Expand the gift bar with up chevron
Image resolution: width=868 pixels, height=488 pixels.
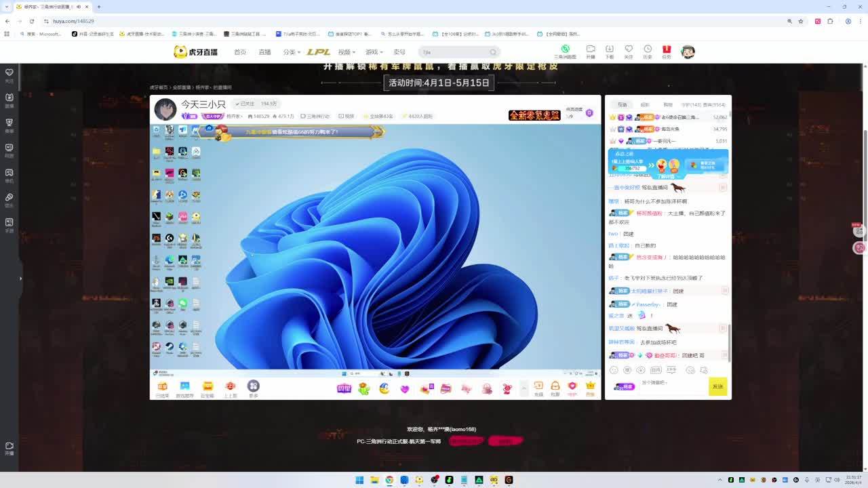(524, 388)
